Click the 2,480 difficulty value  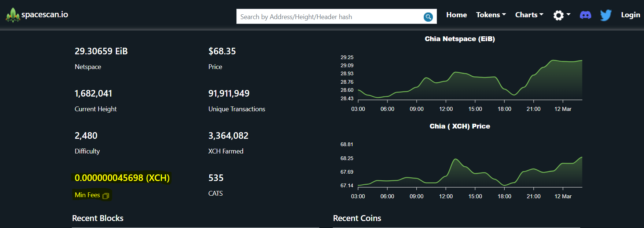(x=86, y=135)
